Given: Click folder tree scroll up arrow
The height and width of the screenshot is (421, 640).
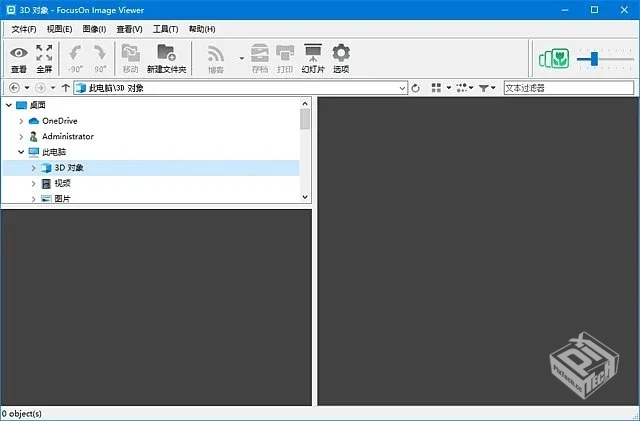Looking at the screenshot, I should [305, 103].
